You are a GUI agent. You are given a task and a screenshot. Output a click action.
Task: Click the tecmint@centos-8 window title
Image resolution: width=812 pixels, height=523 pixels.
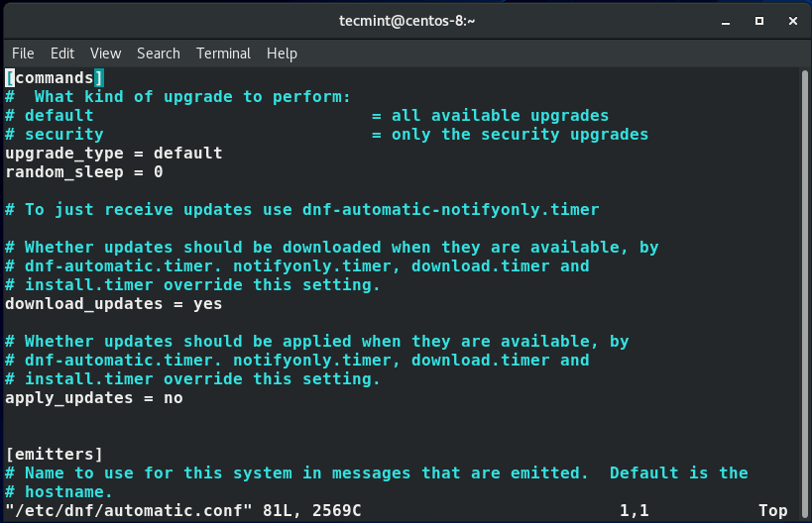point(406,20)
